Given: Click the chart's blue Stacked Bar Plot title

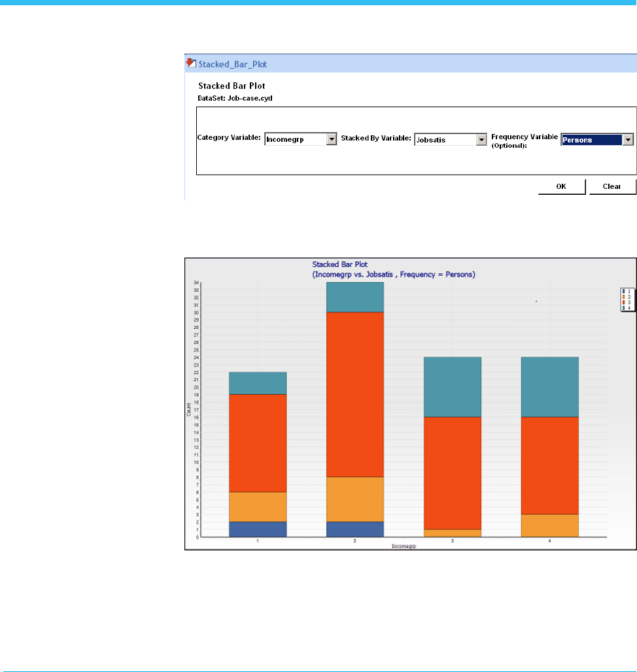Looking at the screenshot, I should [339, 265].
